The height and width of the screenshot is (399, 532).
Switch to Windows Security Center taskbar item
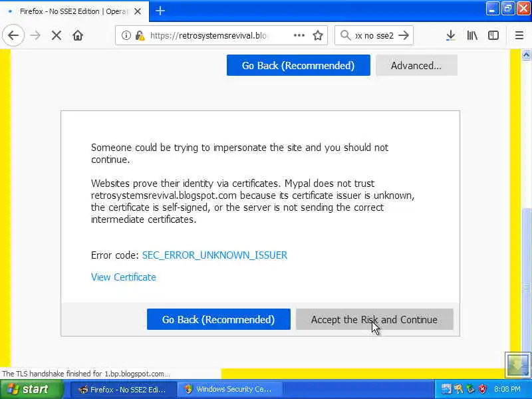point(229,389)
